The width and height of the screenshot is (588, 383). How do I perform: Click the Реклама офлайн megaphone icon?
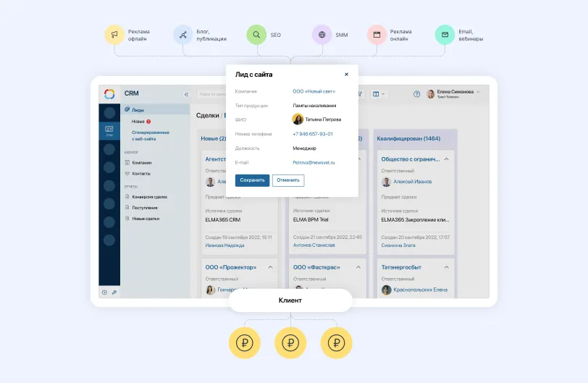[114, 35]
